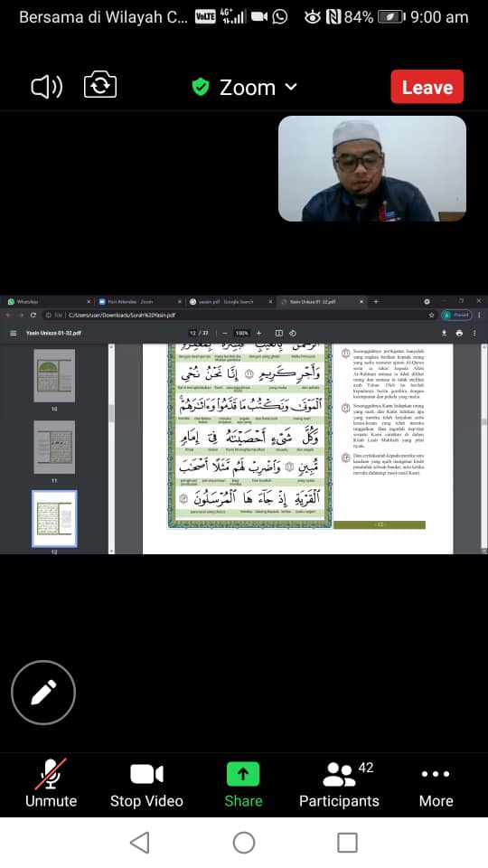Select the Yasin Unisza 01-32.pdf browser tab

pos(322,302)
